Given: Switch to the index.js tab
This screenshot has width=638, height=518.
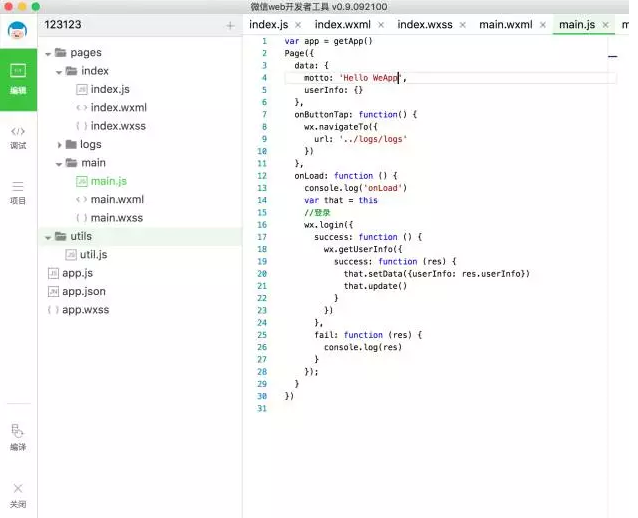Looking at the screenshot, I should (x=271, y=24).
